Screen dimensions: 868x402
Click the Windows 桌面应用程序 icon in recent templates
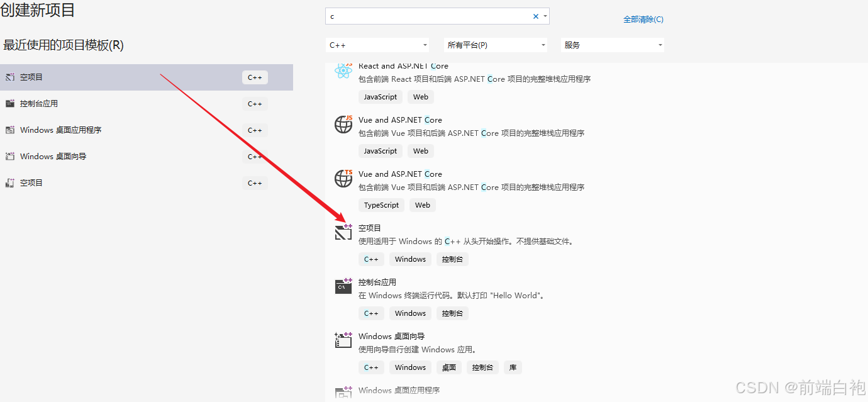coord(9,130)
